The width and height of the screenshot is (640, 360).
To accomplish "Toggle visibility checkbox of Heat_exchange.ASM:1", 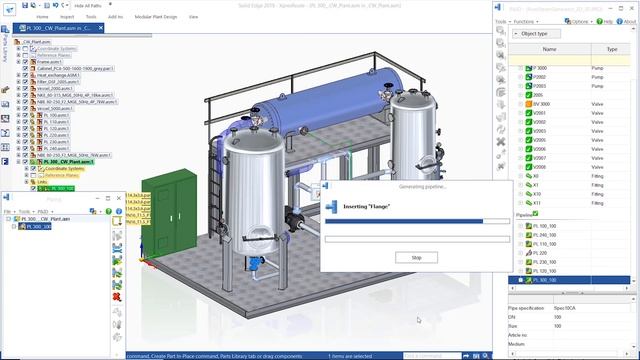I will click(25, 75).
